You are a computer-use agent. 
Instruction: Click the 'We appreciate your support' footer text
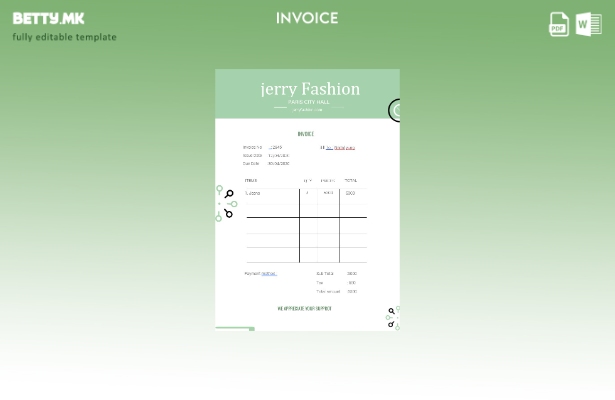(304, 308)
